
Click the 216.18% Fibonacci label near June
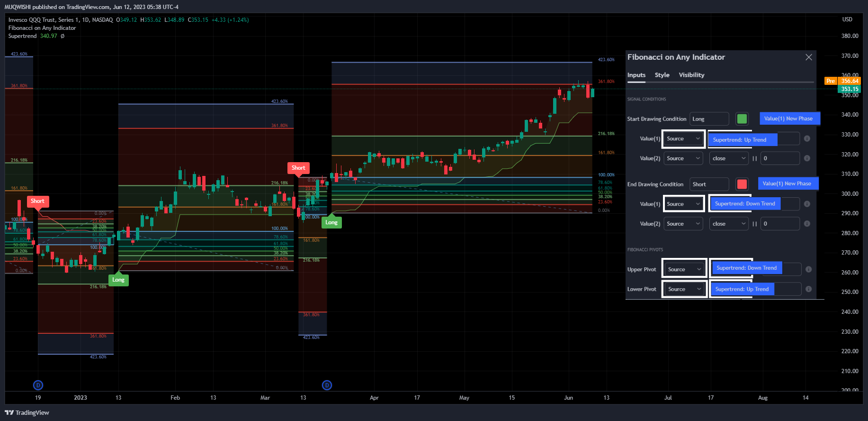pyautogui.click(x=606, y=134)
